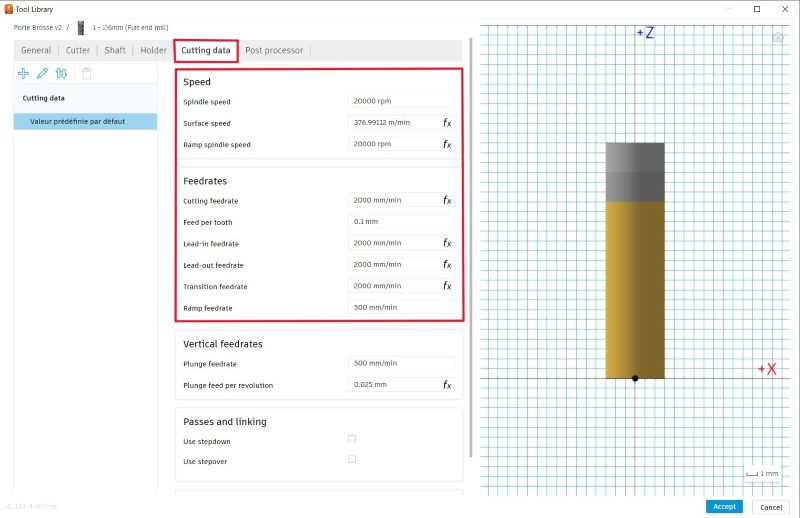Switch to the Shaft tab
This screenshot has height=518, width=800.
(115, 51)
